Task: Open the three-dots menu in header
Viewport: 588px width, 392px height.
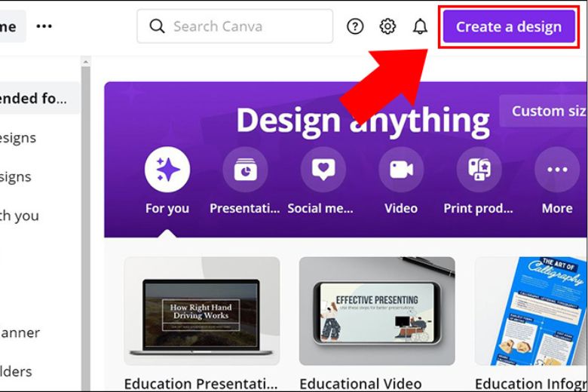Action: pos(44,26)
